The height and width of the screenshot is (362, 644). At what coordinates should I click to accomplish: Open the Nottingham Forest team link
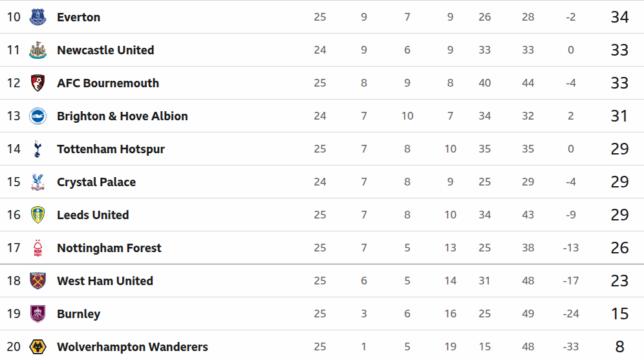tap(109, 248)
